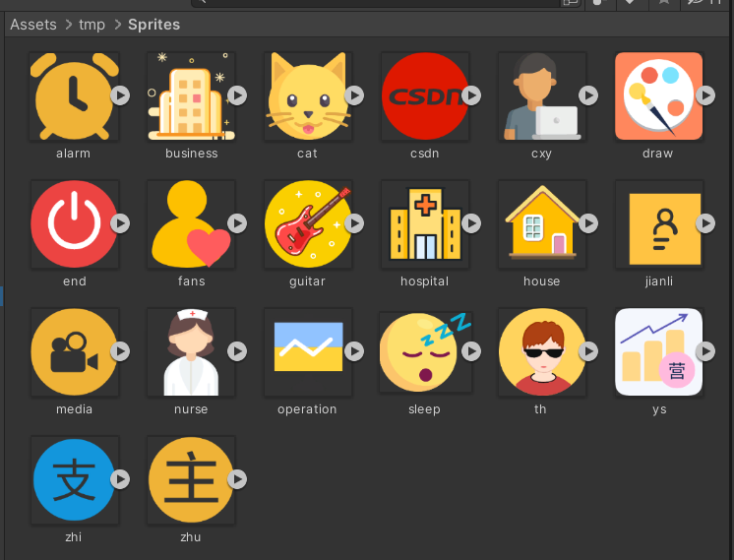Select the draw paint palette sprite
Viewport: 734px width, 560px height.
658,96
